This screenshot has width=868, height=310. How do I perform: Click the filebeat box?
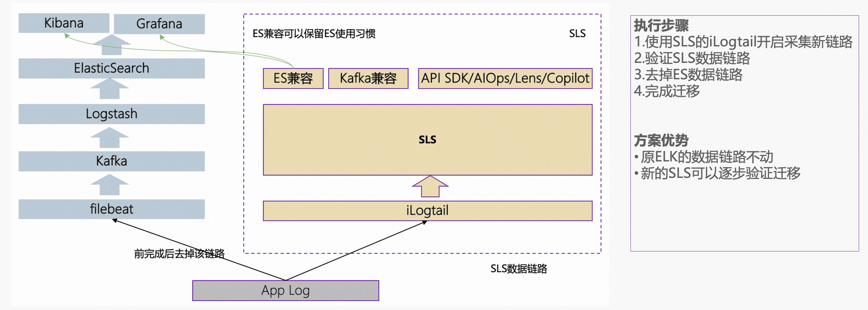(111, 209)
